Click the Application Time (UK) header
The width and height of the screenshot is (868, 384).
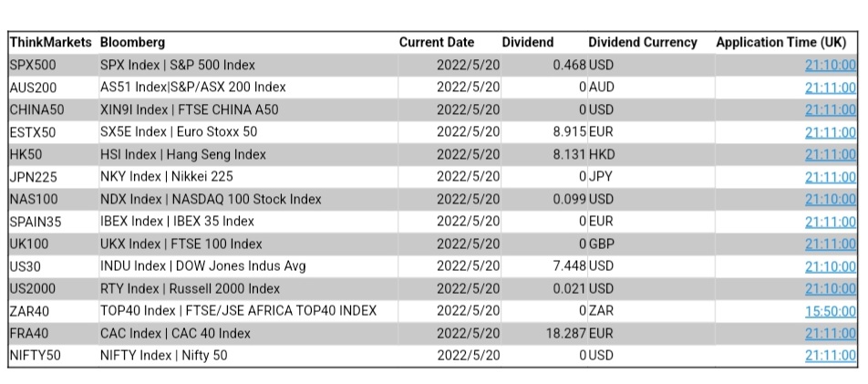click(780, 42)
